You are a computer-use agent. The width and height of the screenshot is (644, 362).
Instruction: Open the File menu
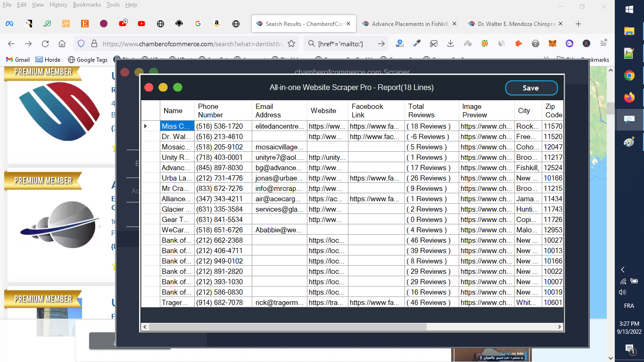7,5
